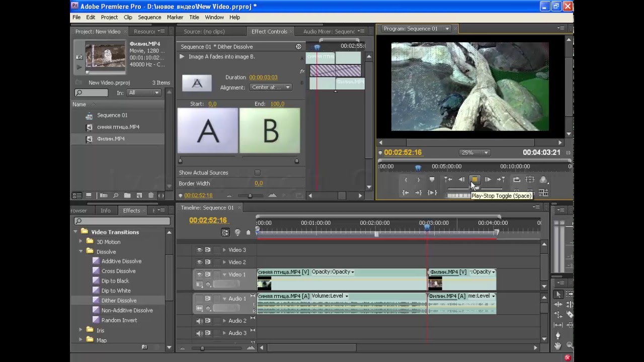Viewport: 644px width, 362px height.
Task: Click Play In to Out button
Action: click(432, 193)
